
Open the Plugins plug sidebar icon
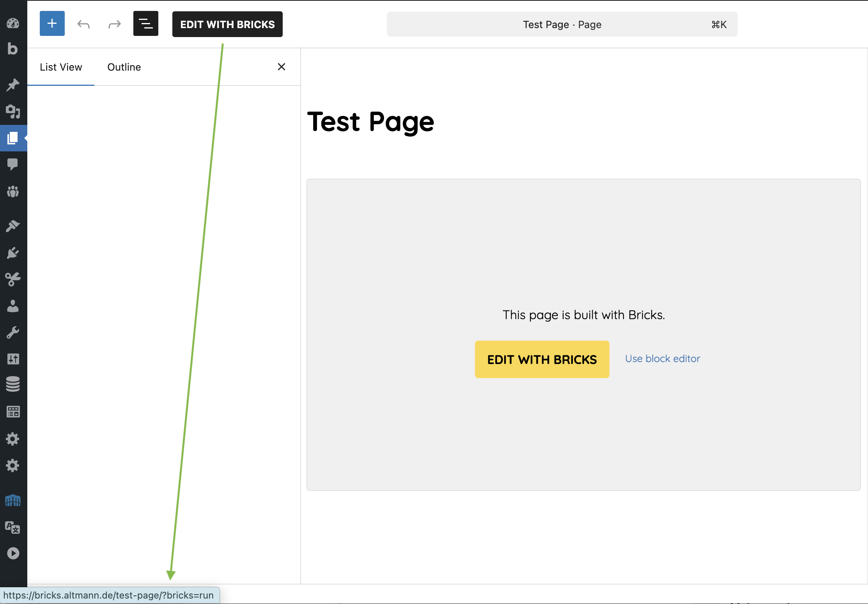pos(13,253)
